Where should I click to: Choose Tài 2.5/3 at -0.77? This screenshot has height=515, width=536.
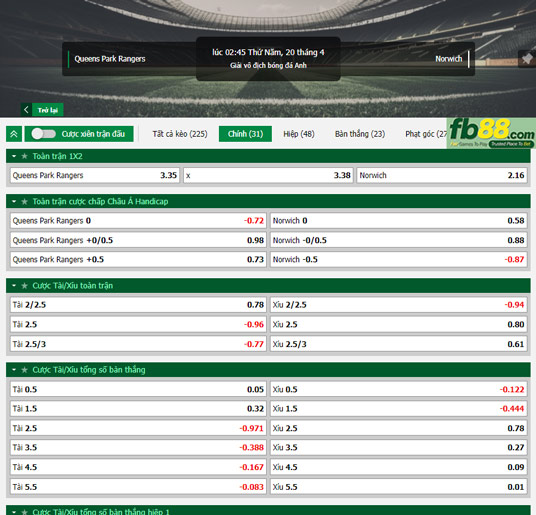click(138, 344)
